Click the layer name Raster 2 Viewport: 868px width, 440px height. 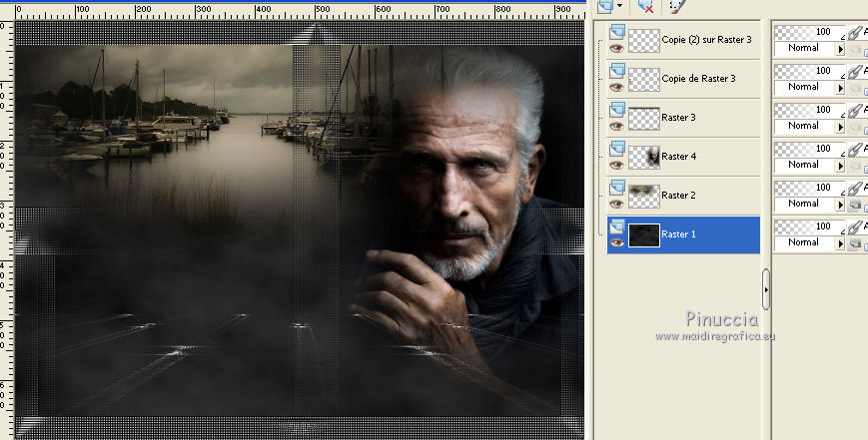click(x=678, y=196)
